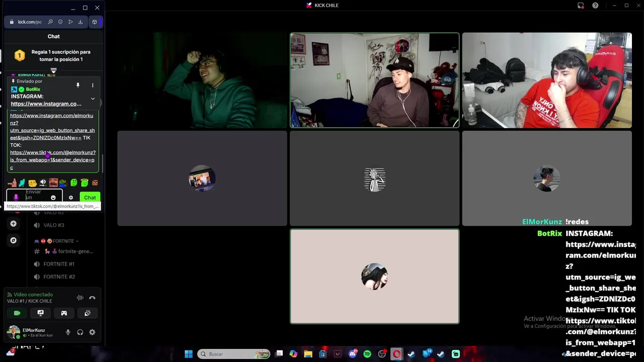Viewport: 644px width, 362px height.
Task: Click the Buscar taskbar search box
Action: click(234, 354)
